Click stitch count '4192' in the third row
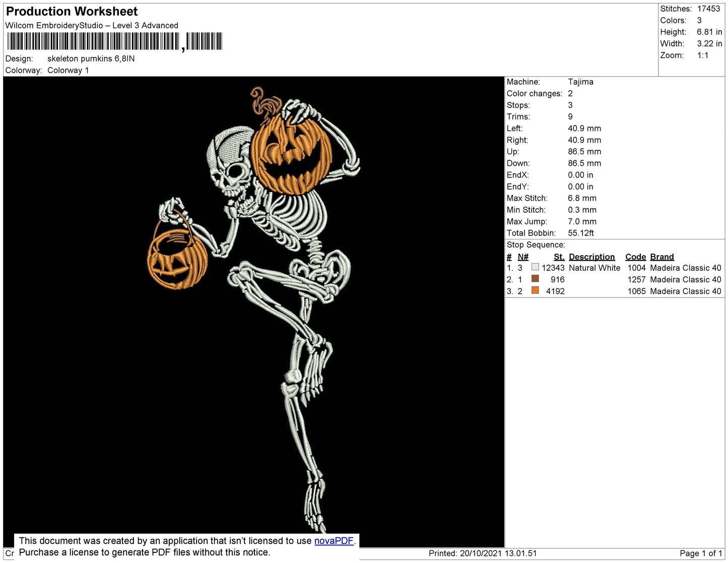 click(555, 291)
